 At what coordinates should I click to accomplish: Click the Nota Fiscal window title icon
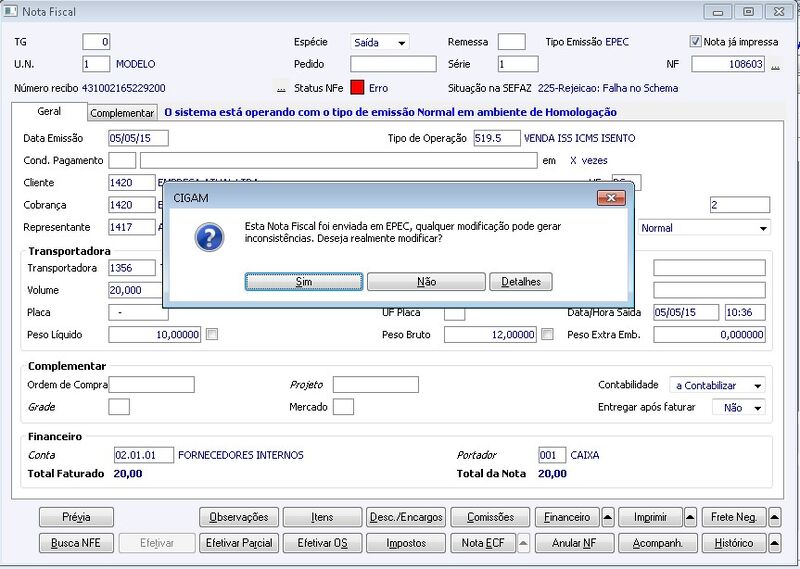coord(11,11)
